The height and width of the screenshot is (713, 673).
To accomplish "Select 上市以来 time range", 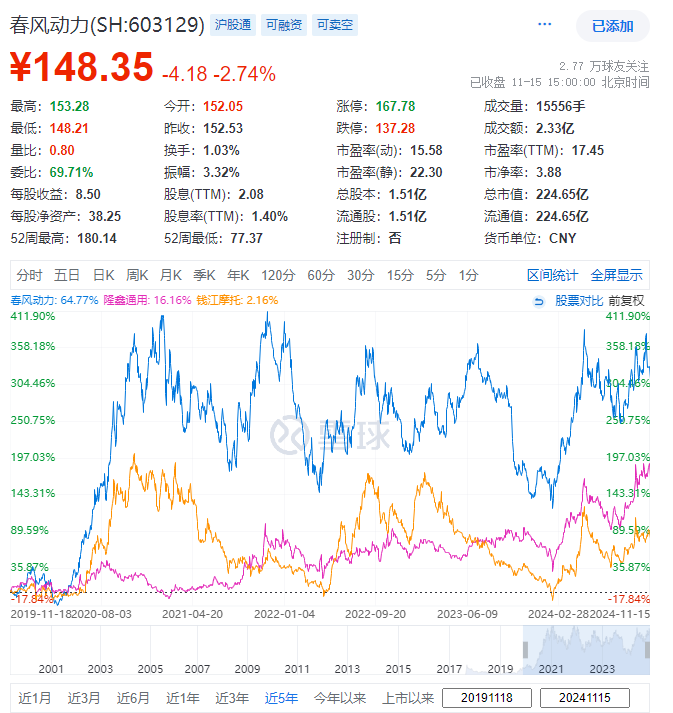I will (x=408, y=698).
